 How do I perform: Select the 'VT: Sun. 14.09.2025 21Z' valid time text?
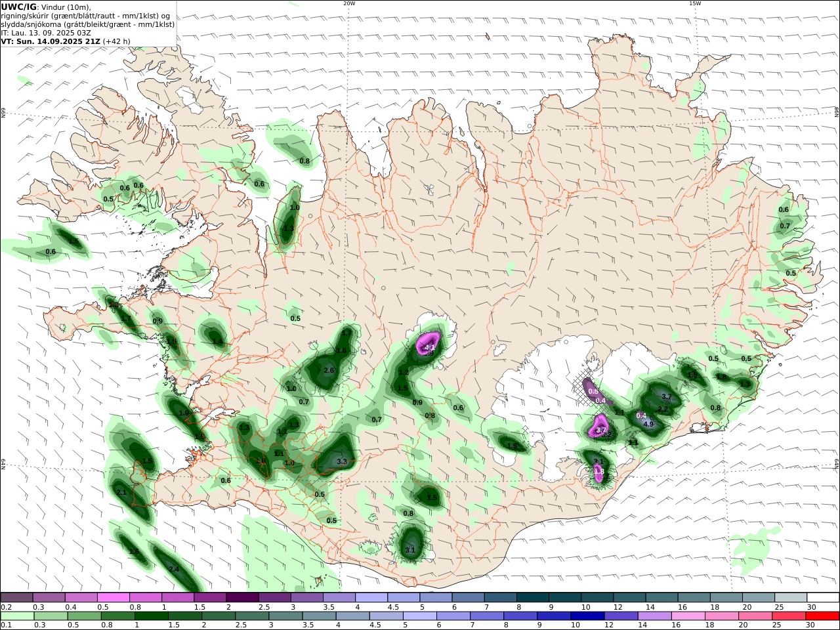[x=51, y=41]
